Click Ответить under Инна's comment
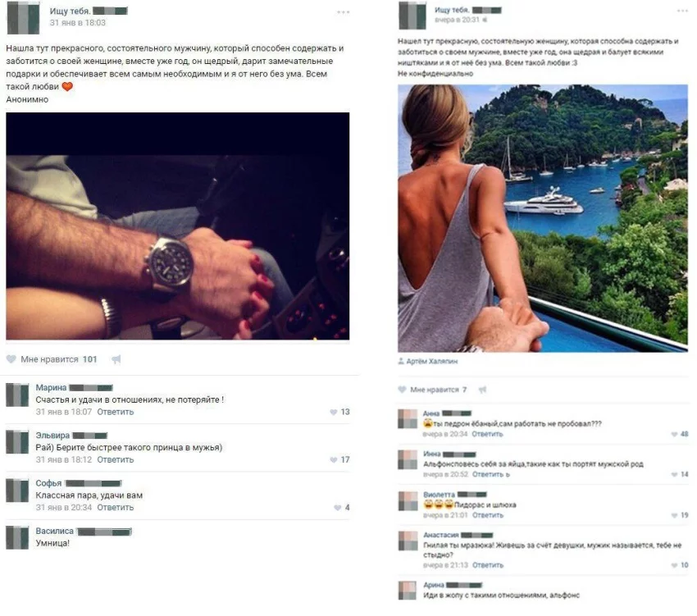 (488, 475)
